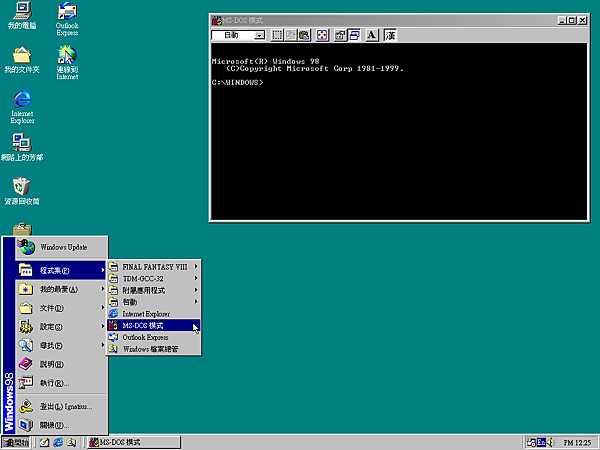Click the 開始 Start button on taskbar
The image size is (600, 450).
[16, 443]
